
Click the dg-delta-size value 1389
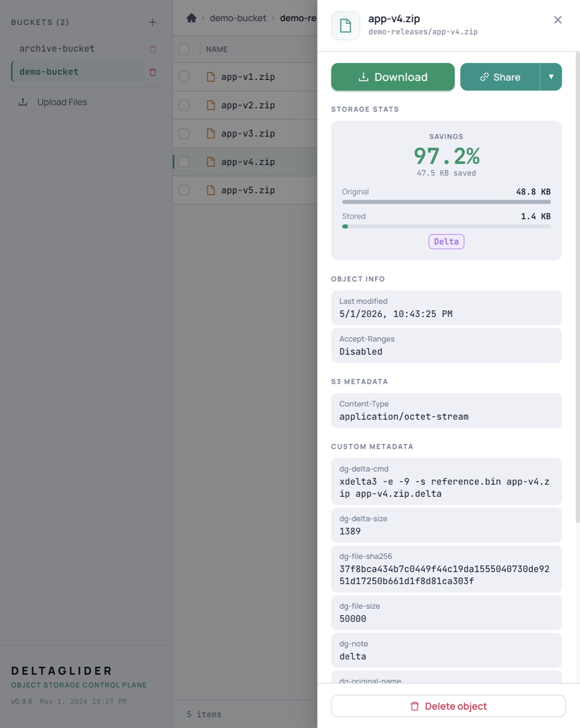pos(350,531)
